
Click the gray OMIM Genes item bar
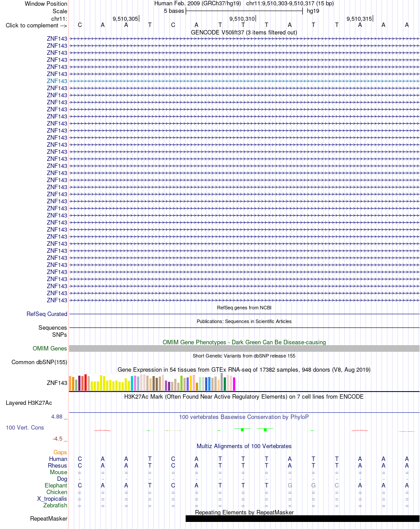point(244,349)
